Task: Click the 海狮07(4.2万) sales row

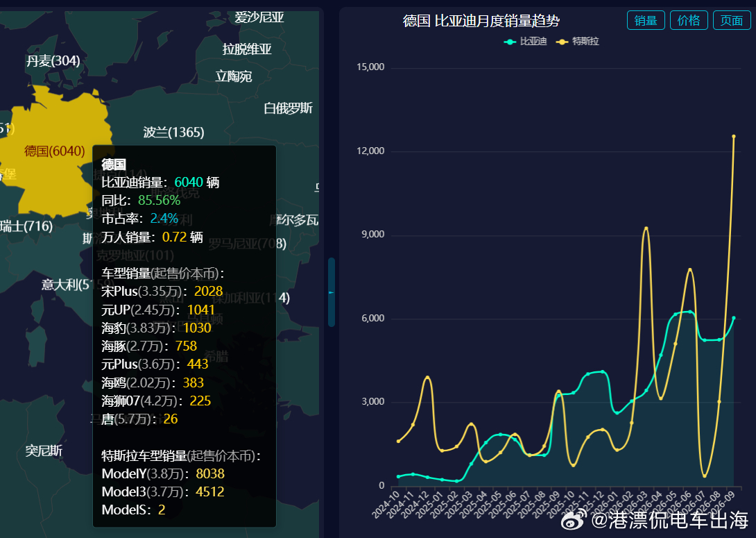Action: click(x=156, y=401)
